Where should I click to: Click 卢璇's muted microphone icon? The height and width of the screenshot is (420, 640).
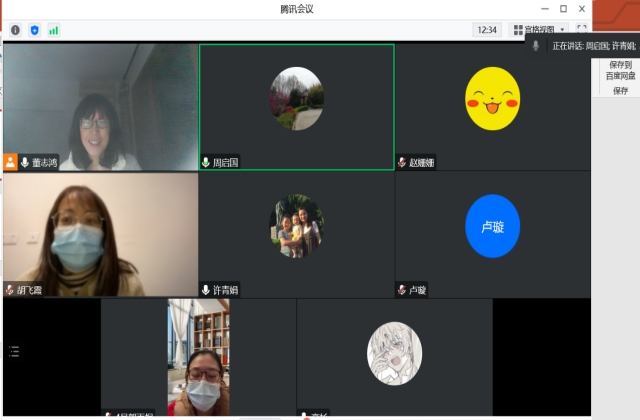click(402, 290)
